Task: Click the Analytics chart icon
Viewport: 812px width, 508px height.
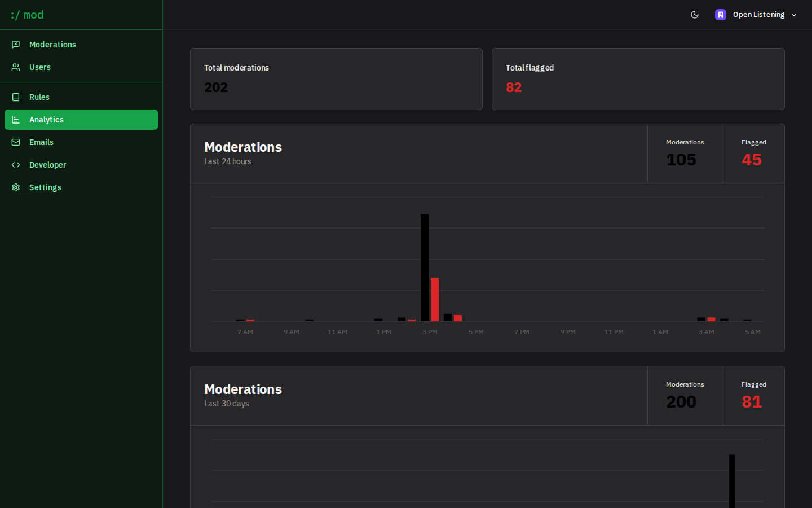Action: tap(16, 120)
